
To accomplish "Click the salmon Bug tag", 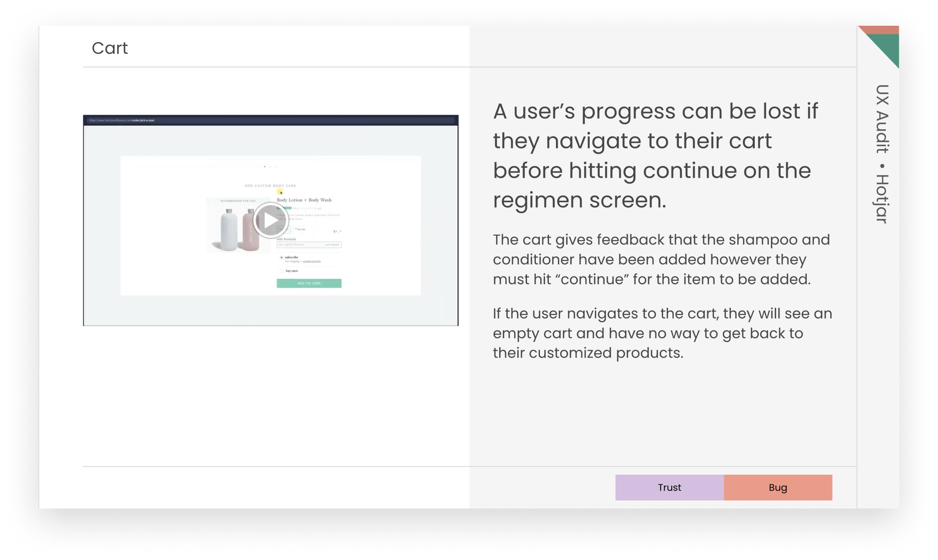I will [778, 488].
